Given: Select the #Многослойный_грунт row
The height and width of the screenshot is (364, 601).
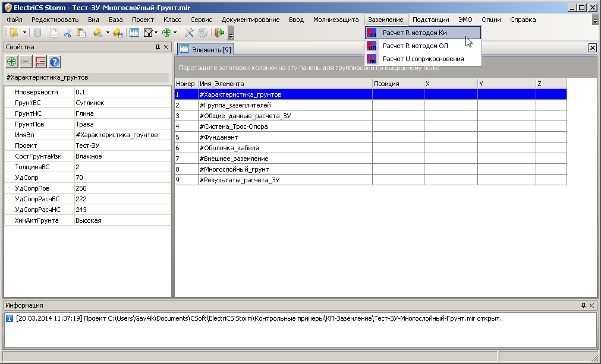Looking at the screenshot, I should [234, 169].
